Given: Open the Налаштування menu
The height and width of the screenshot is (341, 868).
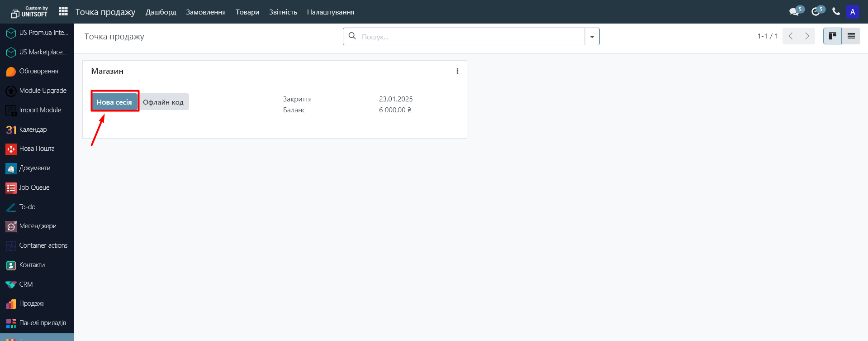Looking at the screenshot, I should [330, 12].
